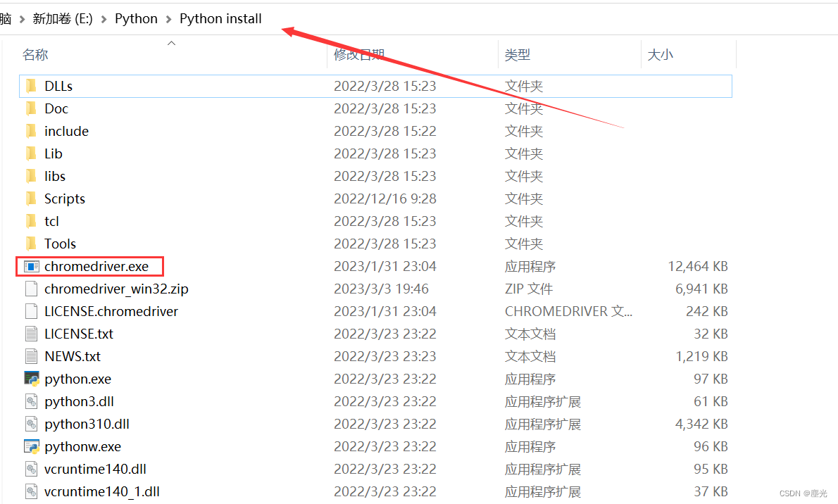Select the Scripts folder name

(65, 199)
